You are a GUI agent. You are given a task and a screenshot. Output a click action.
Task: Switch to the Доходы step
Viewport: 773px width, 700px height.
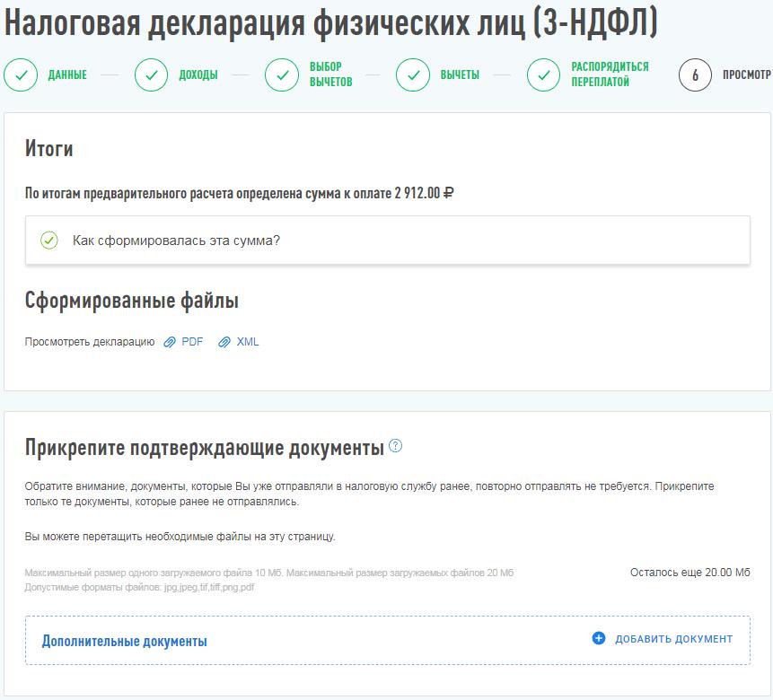(x=198, y=75)
